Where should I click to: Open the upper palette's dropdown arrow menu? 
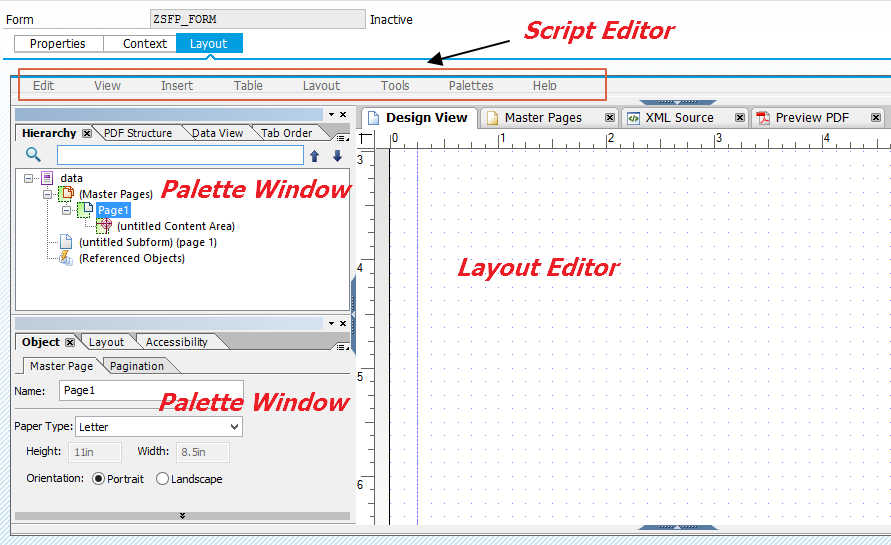(331, 114)
